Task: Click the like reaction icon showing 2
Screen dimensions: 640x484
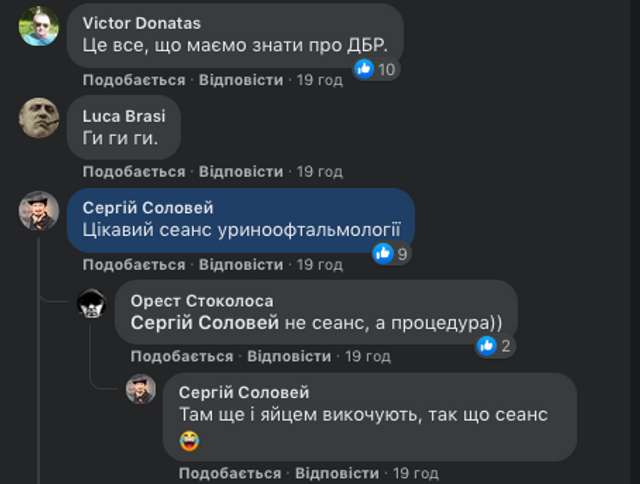Action: pos(486,346)
